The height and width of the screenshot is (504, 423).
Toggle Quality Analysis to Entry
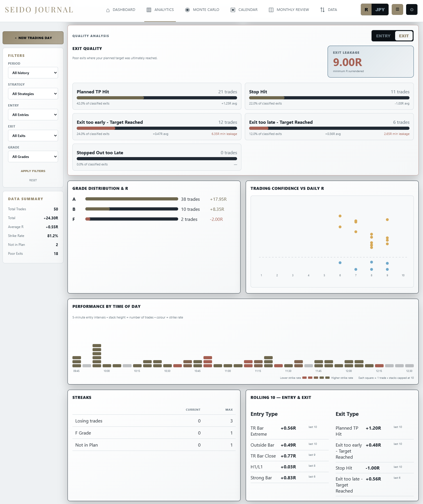(383, 36)
